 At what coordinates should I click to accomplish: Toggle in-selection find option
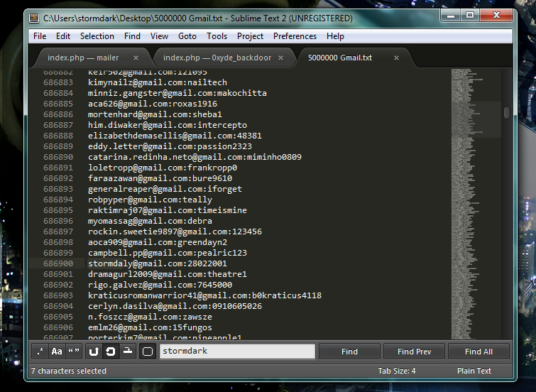point(128,352)
